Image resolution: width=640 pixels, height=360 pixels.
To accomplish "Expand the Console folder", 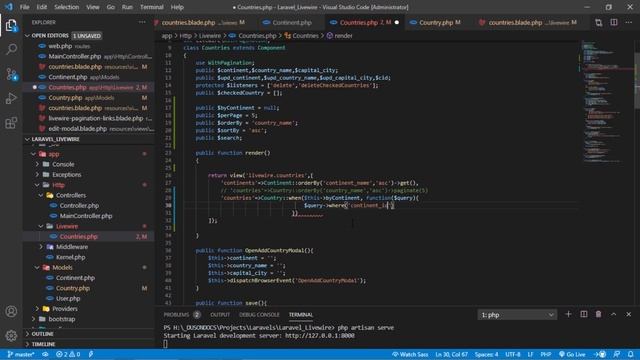I will 37,164.
